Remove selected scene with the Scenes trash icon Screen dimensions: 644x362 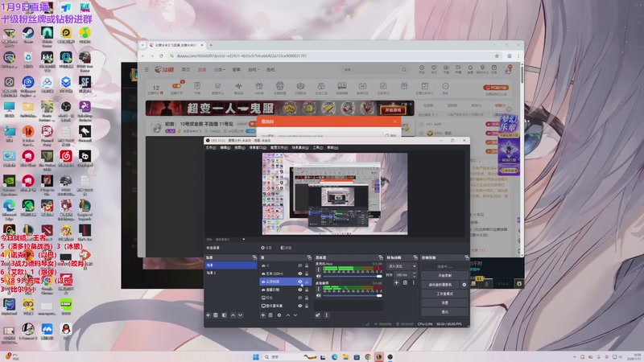[216, 315]
